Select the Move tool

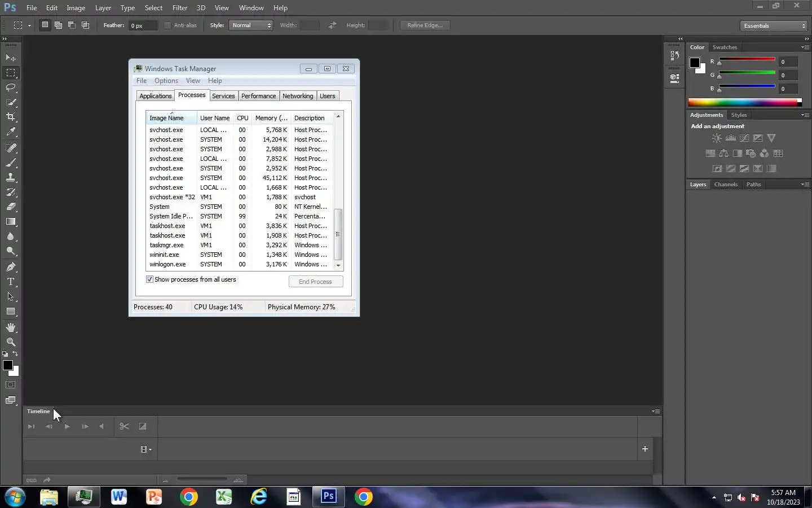[x=11, y=58]
